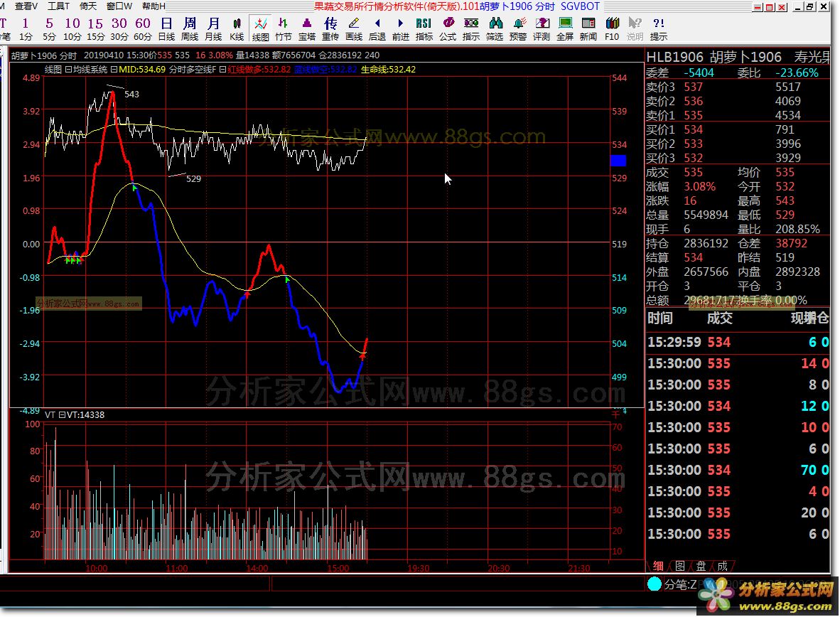
Task: Click the 说明 help description icon
Action: point(635,29)
